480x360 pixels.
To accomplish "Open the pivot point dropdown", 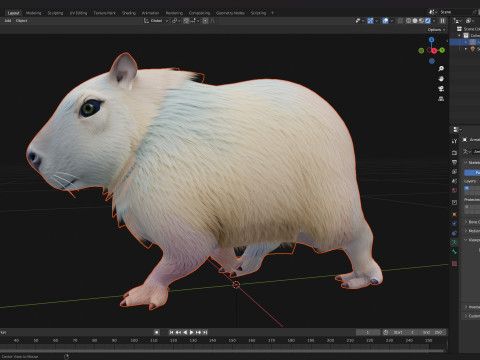I will point(176,21).
